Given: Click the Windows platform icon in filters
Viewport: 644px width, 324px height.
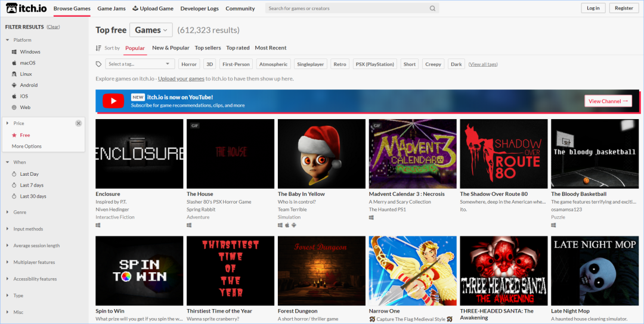Looking at the screenshot, I should click(14, 52).
